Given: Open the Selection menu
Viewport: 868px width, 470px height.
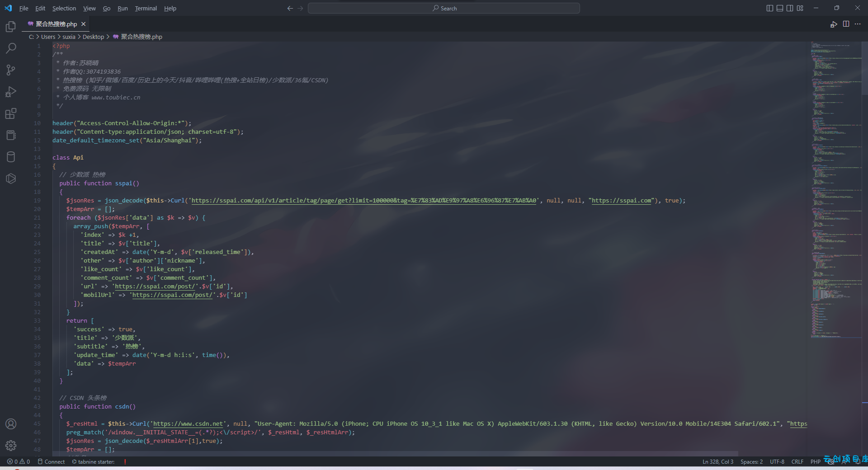Looking at the screenshot, I should [64, 8].
